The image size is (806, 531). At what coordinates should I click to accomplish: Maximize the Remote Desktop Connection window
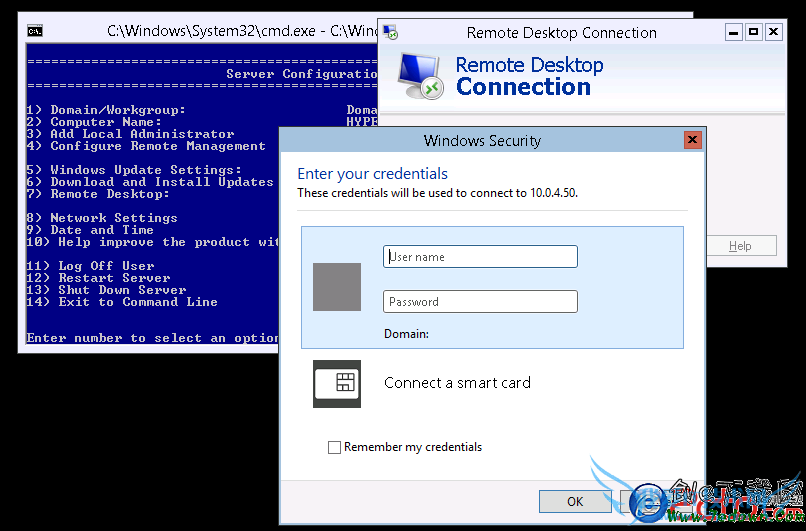(x=754, y=32)
